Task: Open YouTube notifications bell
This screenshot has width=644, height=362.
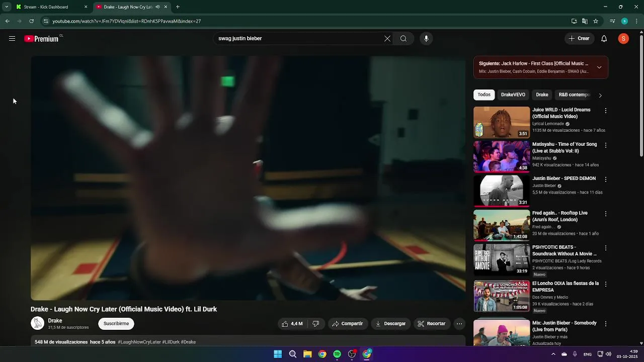Action: [604, 39]
